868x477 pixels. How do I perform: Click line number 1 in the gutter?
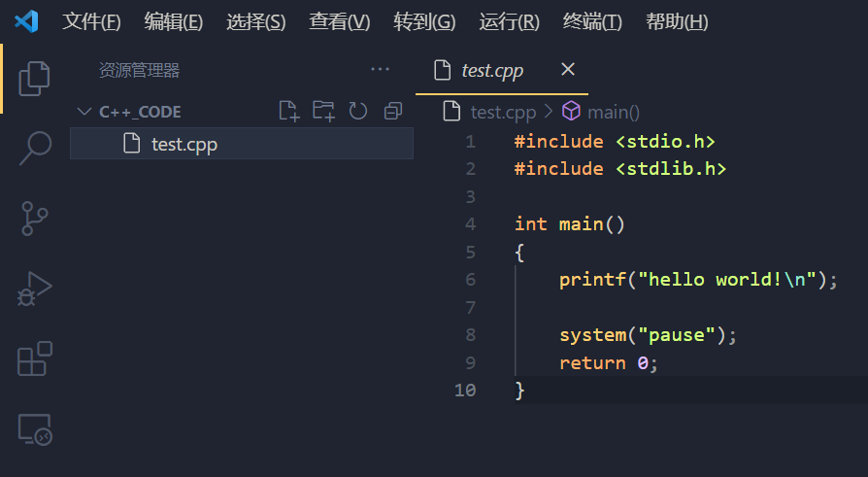pos(471,141)
